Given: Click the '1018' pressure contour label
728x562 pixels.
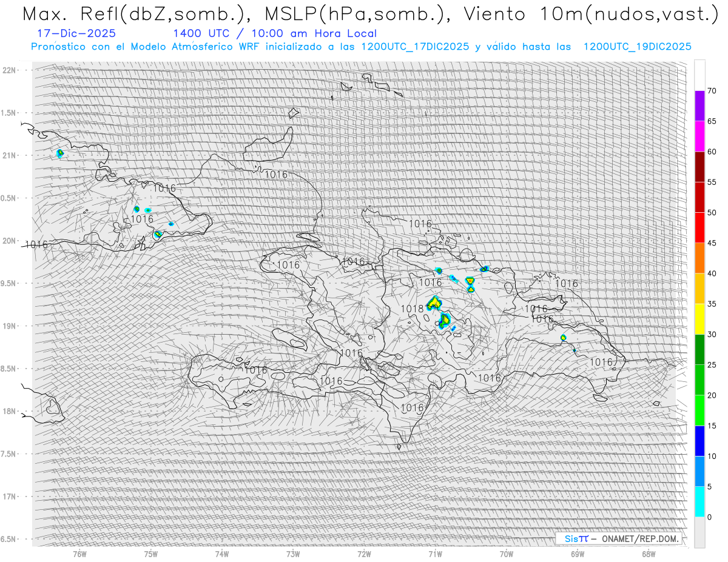Looking at the screenshot, I should 412,309.
